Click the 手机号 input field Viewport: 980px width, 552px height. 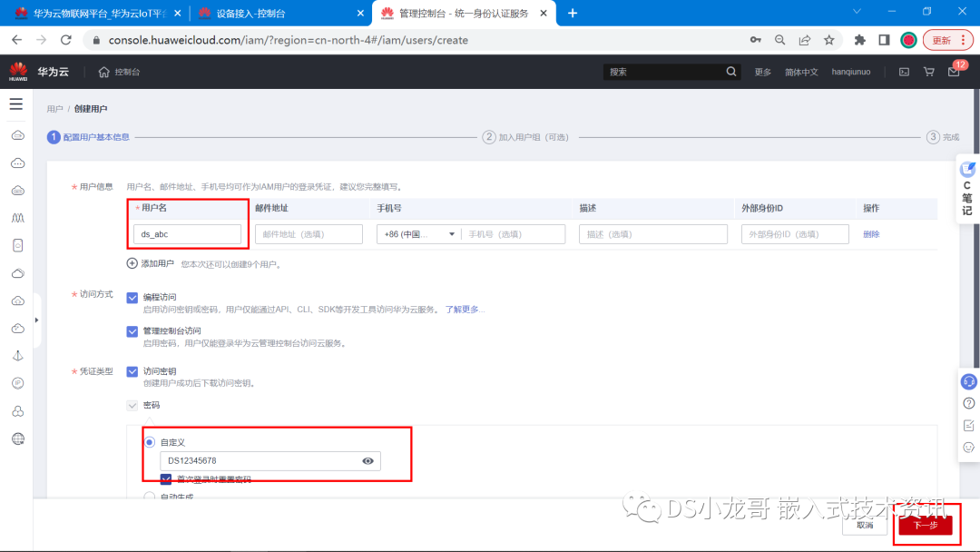tap(513, 234)
